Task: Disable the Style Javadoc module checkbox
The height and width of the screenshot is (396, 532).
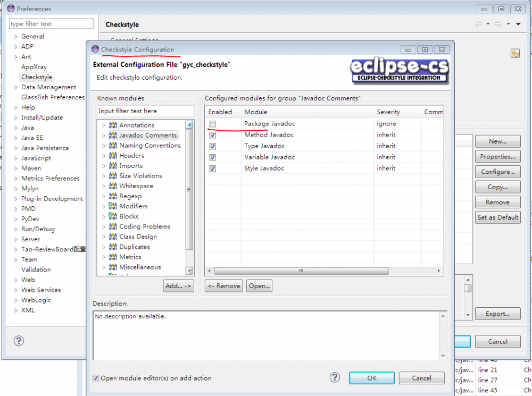Action: [x=212, y=168]
